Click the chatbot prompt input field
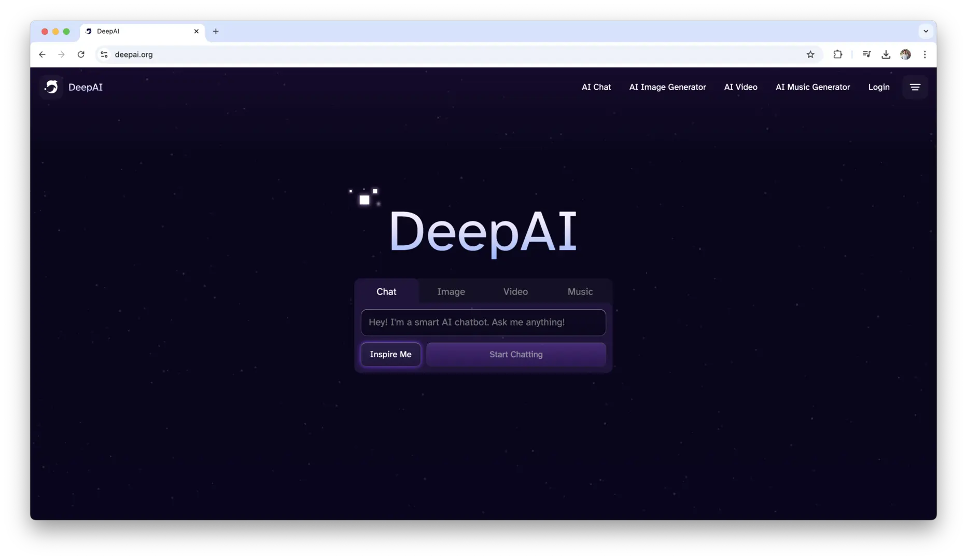The width and height of the screenshot is (967, 560). 483,322
